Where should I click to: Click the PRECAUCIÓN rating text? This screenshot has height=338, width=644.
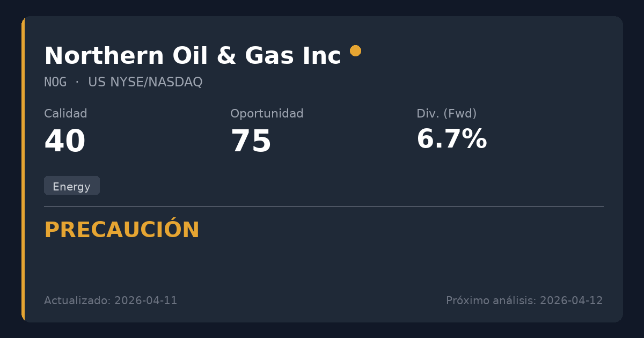tap(122, 230)
